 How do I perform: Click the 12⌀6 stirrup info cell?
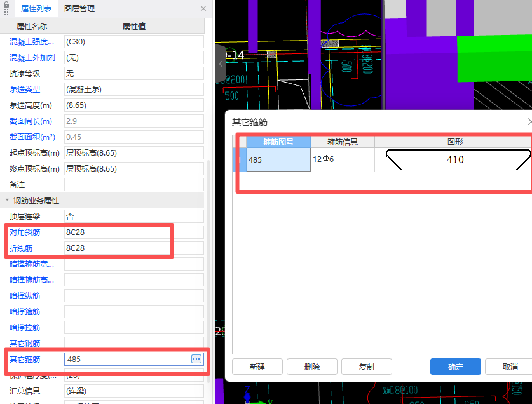pyautogui.click(x=343, y=160)
